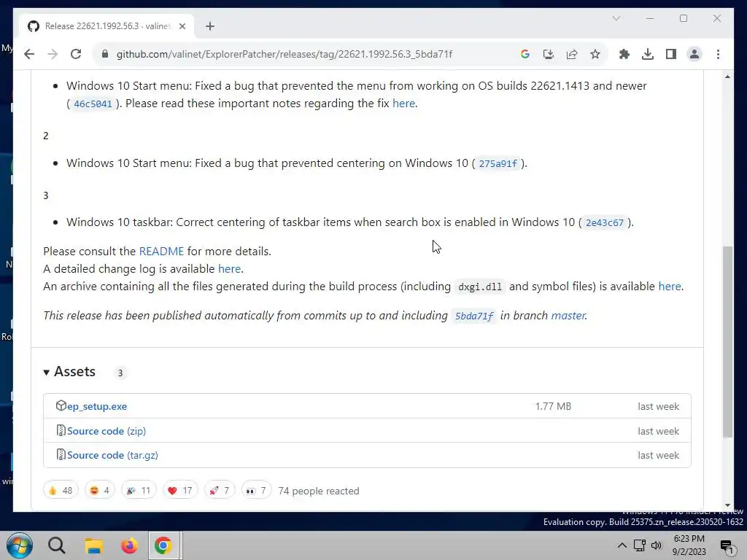Image resolution: width=747 pixels, height=560 pixels.
Task: Show hidden tray icons chevron
Action: [622, 545]
